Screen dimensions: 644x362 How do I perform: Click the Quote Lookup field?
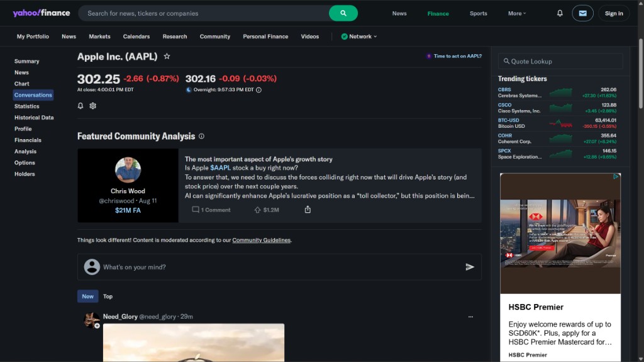(x=560, y=61)
